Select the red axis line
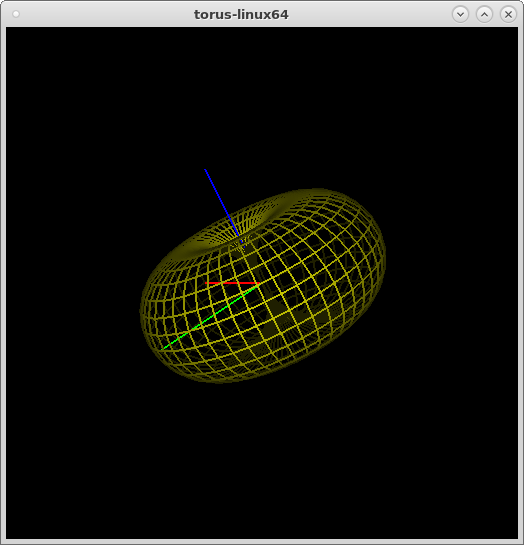524x545 pixels. [x=232, y=283]
